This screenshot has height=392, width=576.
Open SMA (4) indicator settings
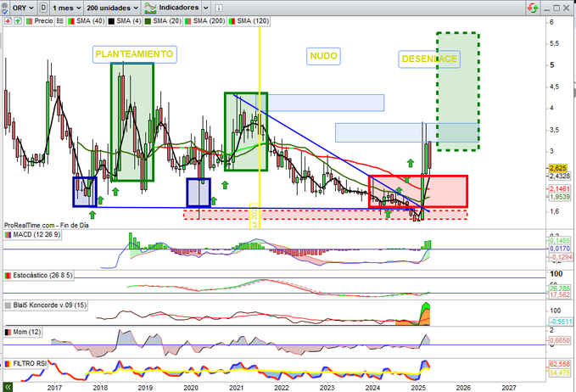(129, 21)
